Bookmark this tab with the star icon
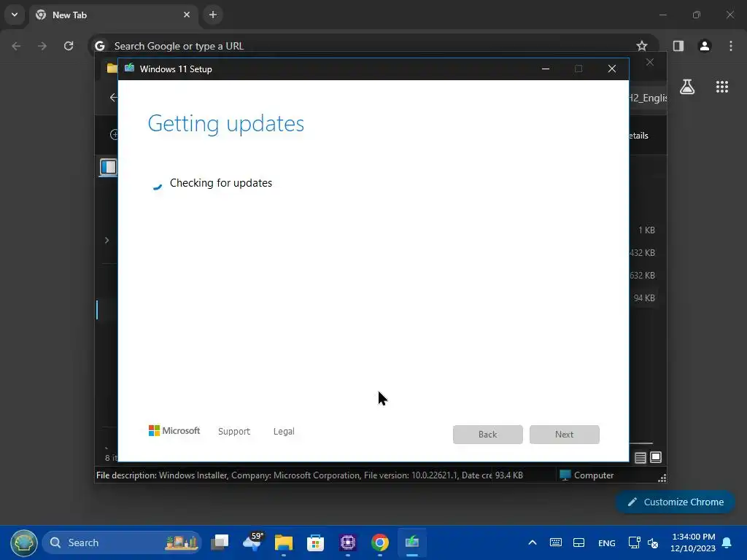Screen dimensions: 747x560 (642, 46)
